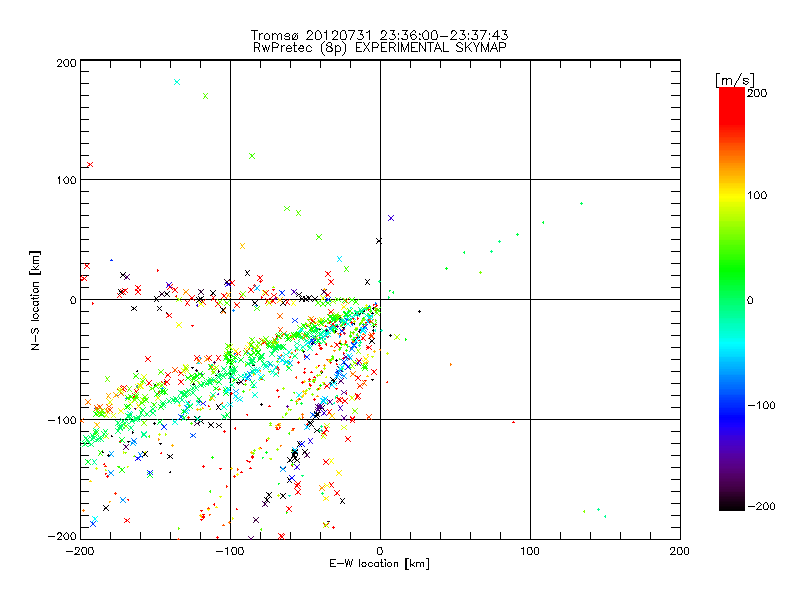
Task: Click the y-axis tick label "200" at top
Action: tap(66, 63)
